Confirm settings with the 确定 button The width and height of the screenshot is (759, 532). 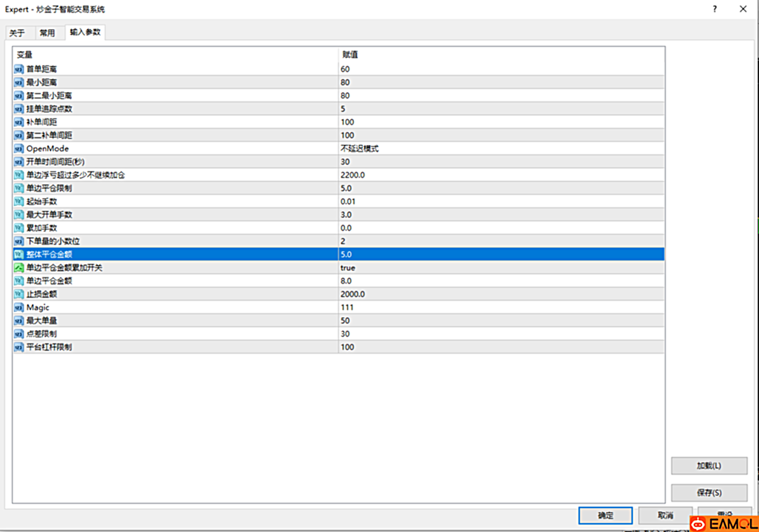(605, 515)
